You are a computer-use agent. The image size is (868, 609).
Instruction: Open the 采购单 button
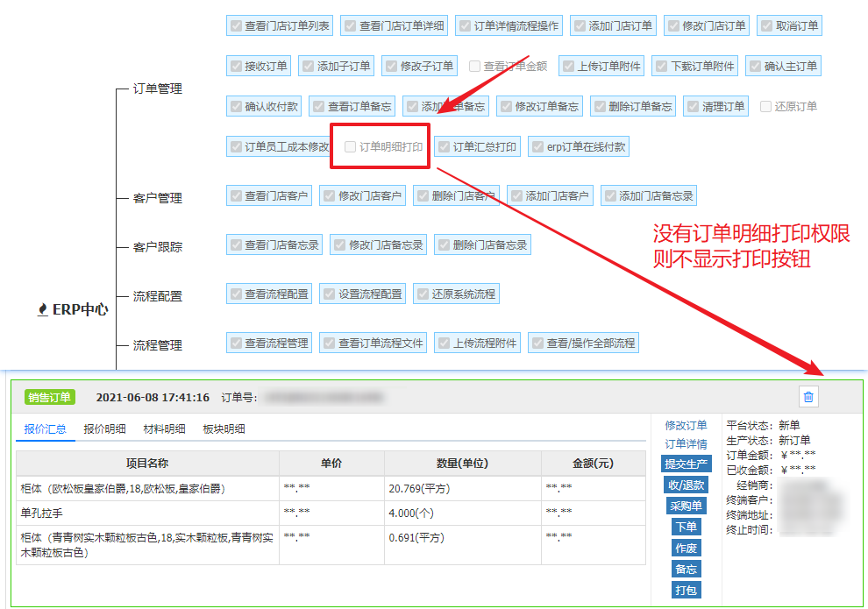686,506
